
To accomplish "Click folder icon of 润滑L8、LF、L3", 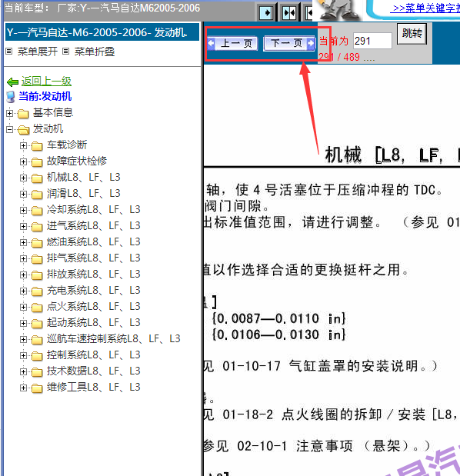I will pos(37,195).
